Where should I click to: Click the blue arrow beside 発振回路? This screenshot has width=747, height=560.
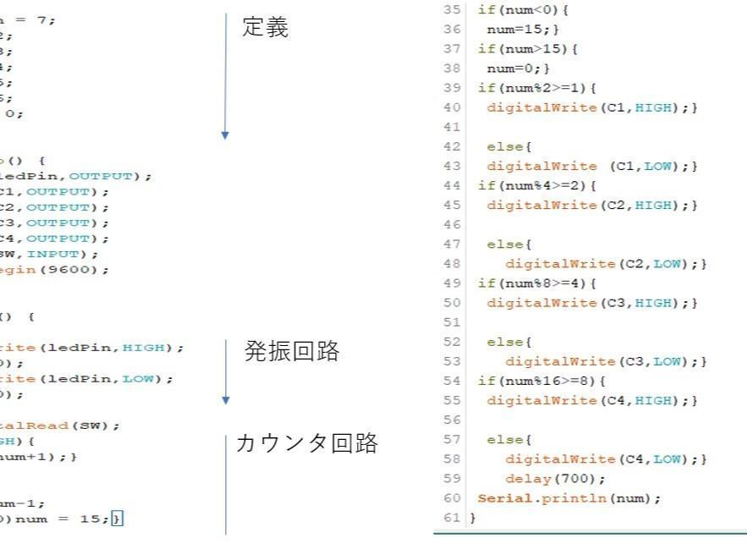(x=226, y=372)
